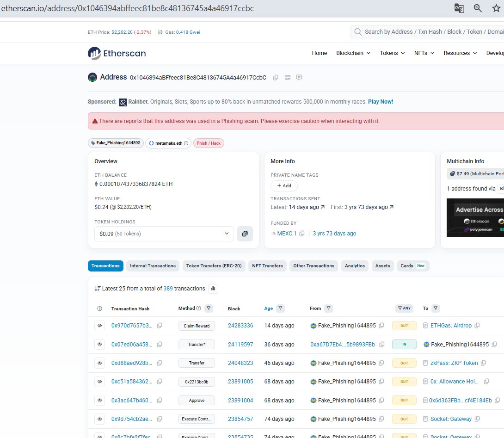Click the Play Now! sponsored link
The image size is (504, 438).
381,102
